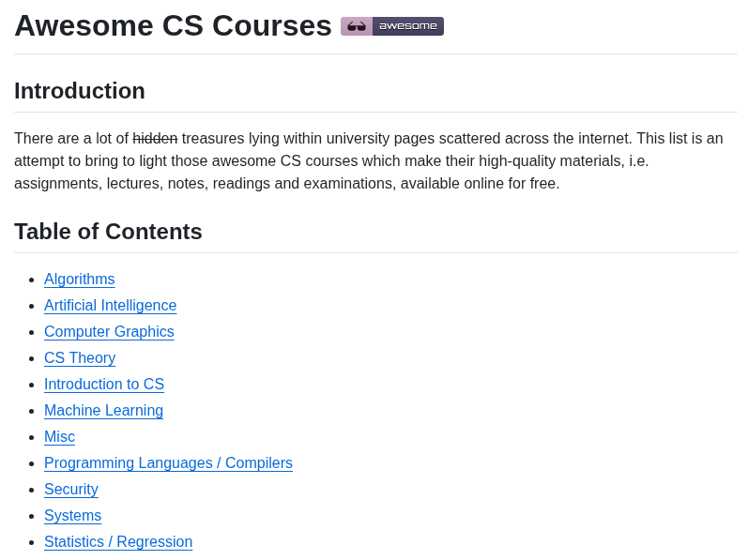Follow the Introduction to CS link
Screen dimensions: 748x560
pyautogui.click(x=104, y=384)
